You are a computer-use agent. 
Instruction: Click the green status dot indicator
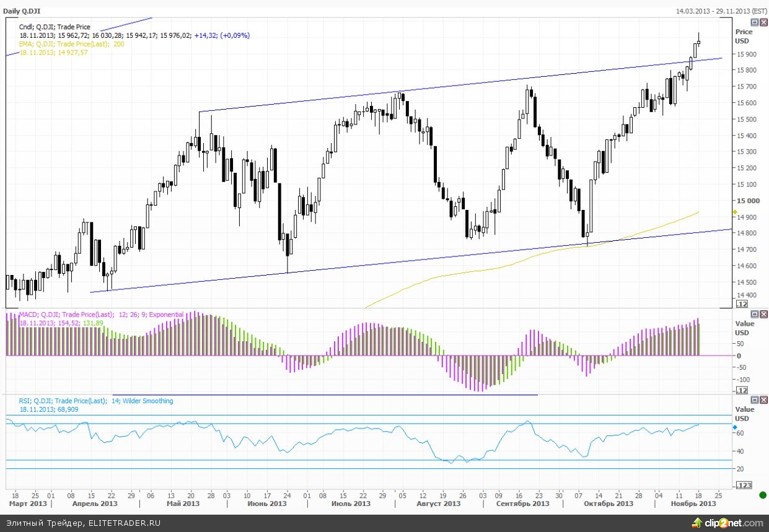pos(762,494)
